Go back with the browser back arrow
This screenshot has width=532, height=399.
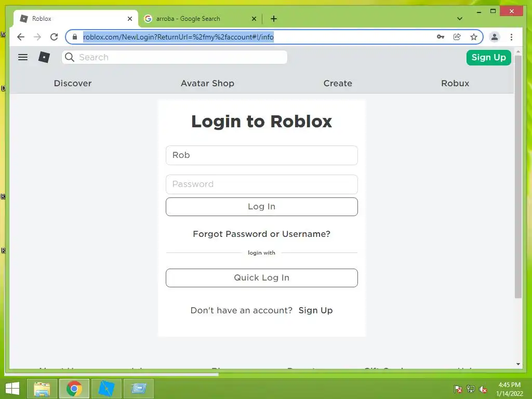point(21,37)
